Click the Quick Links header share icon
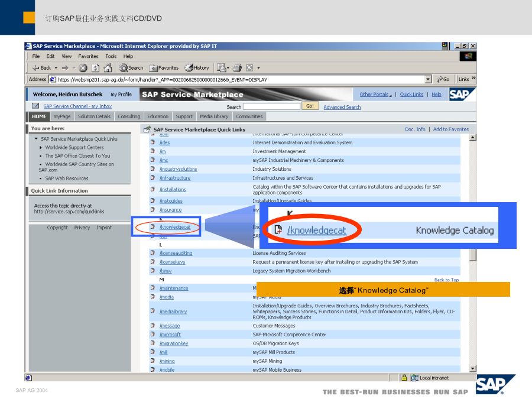Image resolution: width=532 pixels, height=399 pixels. pos(147,129)
